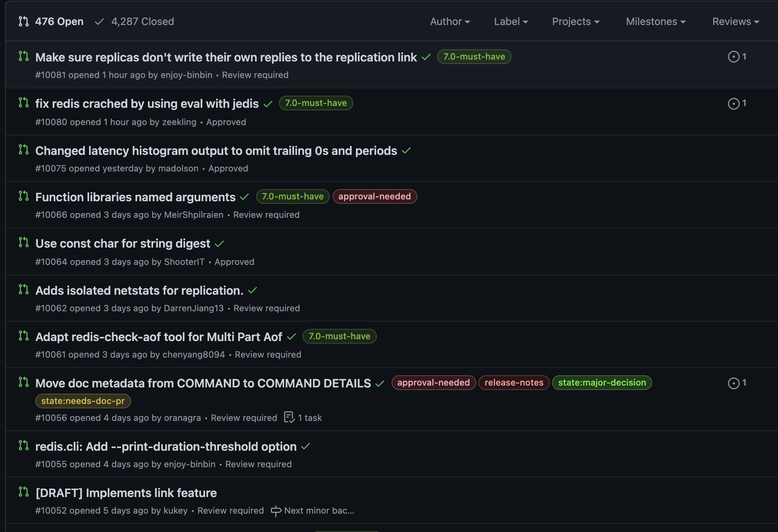Open the Milestones filter dropdown
Image resolution: width=778 pixels, height=532 pixels.
pos(655,22)
